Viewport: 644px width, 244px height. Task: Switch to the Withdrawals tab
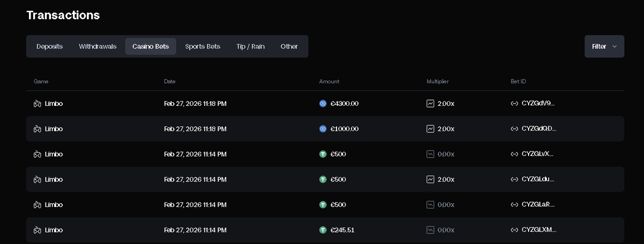click(x=98, y=47)
